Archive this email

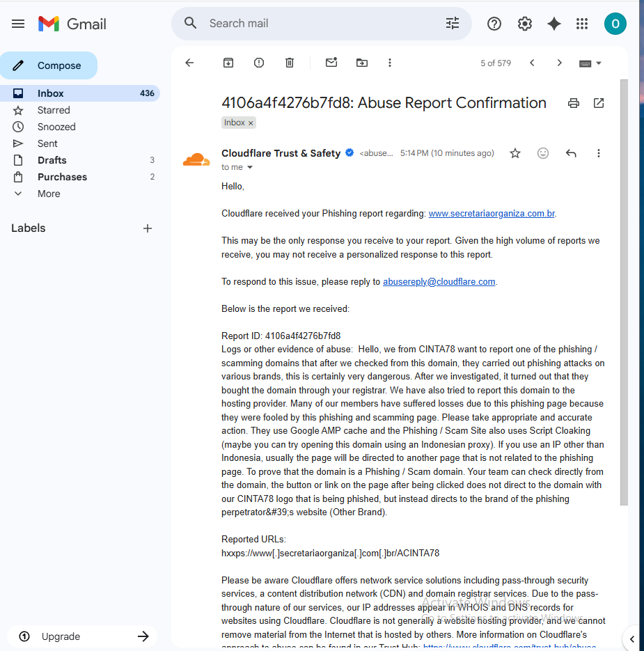click(228, 63)
